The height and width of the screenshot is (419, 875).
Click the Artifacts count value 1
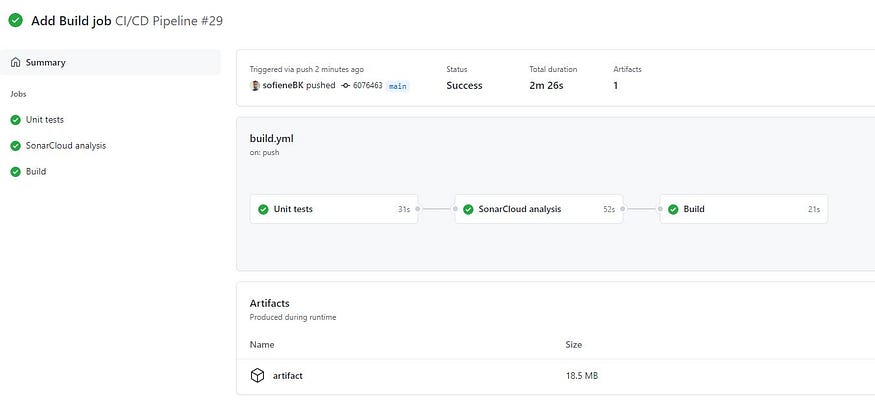[616, 86]
